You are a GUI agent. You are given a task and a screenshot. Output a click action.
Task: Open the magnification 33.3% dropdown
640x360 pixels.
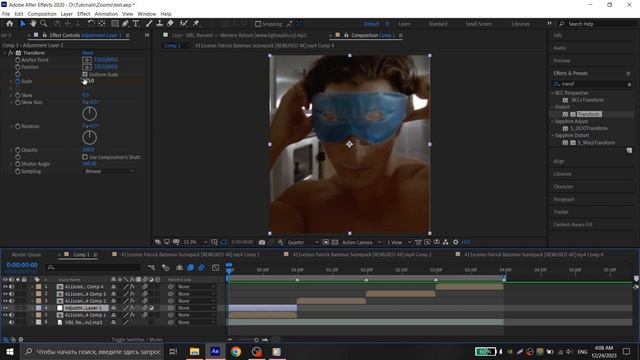click(x=195, y=242)
